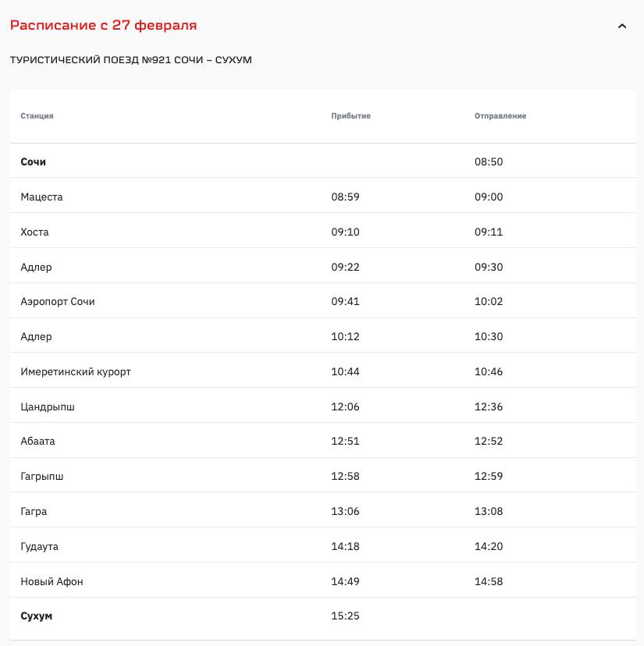This screenshot has height=646, width=644.
Task: Click the Сухум terminal station
Action: tap(37, 616)
